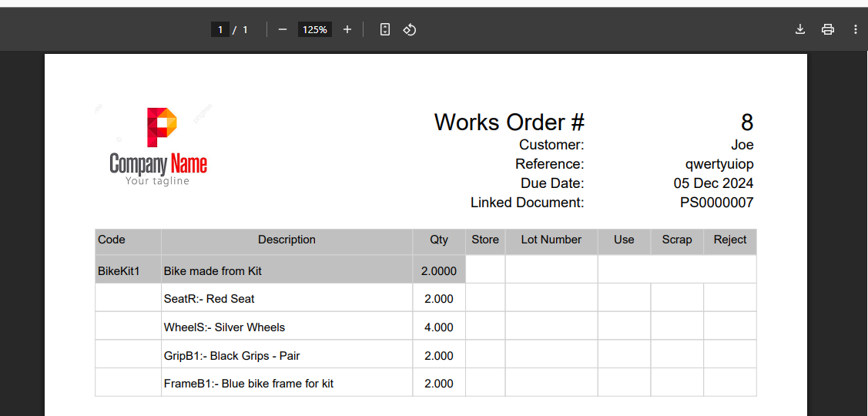Image resolution: width=868 pixels, height=416 pixels.
Task: Click the zoom out minus icon
Action: click(283, 29)
